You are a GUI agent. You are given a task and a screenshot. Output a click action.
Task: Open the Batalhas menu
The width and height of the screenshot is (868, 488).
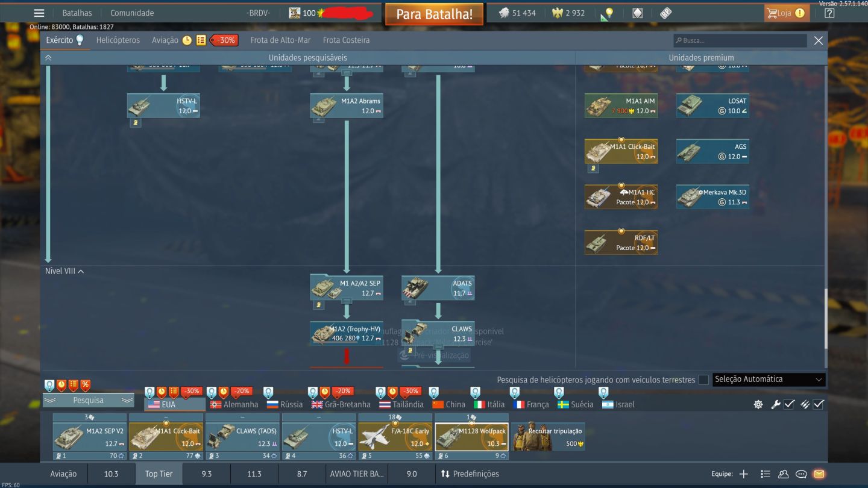click(77, 13)
